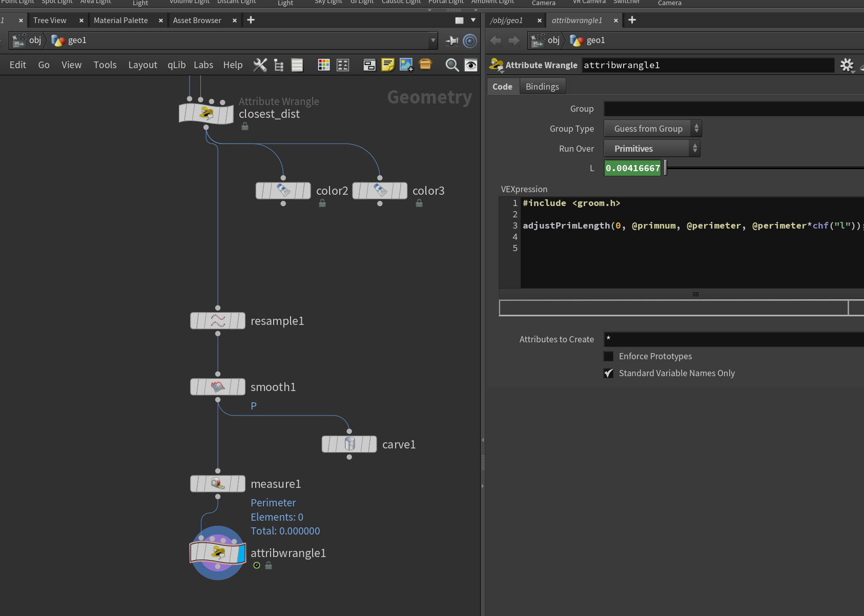Click the tree layout icon in network toolbar
This screenshot has height=616, width=864.
coord(279,65)
